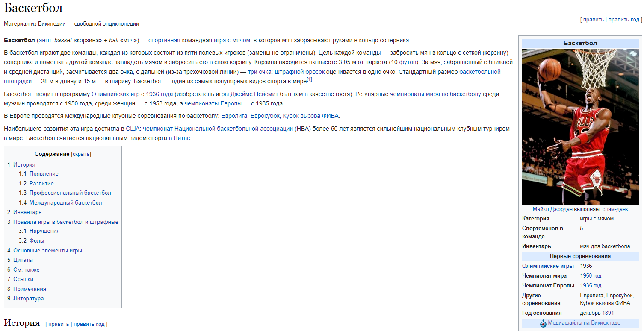Open Олимпийские игры link in infobox
This screenshot has width=644, height=334.
tap(548, 266)
